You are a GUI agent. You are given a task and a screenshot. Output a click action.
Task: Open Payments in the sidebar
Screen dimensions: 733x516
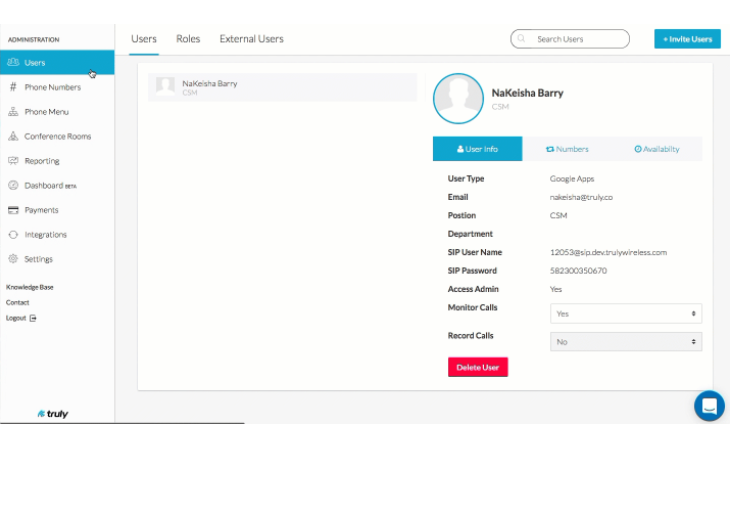[x=57, y=210]
